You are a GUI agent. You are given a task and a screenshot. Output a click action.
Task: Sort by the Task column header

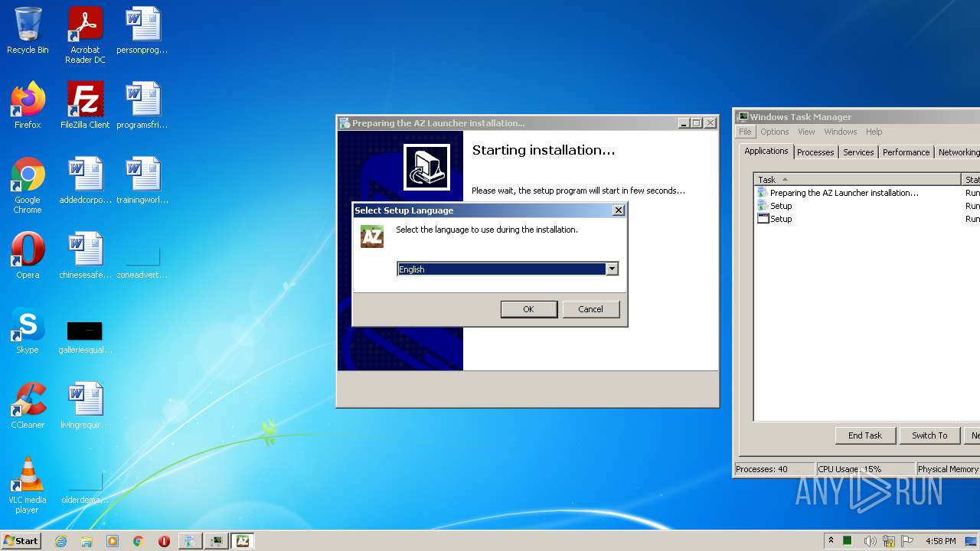pyautogui.click(x=857, y=180)
